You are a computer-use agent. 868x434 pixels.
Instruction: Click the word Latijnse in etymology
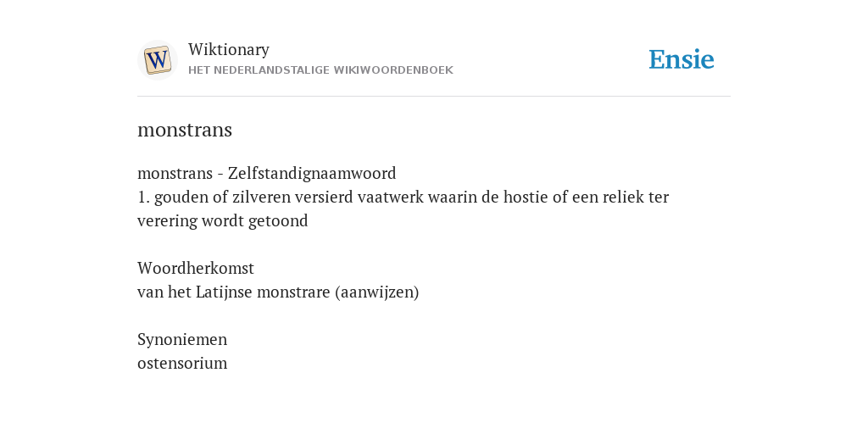point(224,292)
